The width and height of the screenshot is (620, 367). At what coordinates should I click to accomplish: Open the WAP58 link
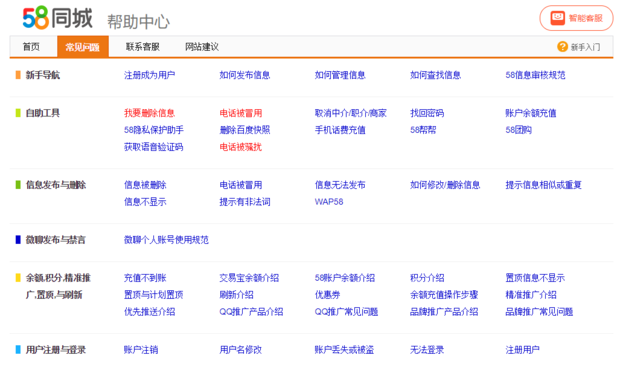(x=329, y=202)
